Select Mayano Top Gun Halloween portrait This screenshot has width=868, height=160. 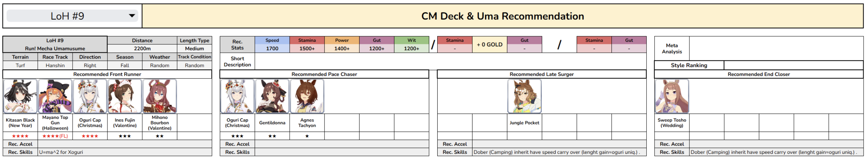coord(55,96)
